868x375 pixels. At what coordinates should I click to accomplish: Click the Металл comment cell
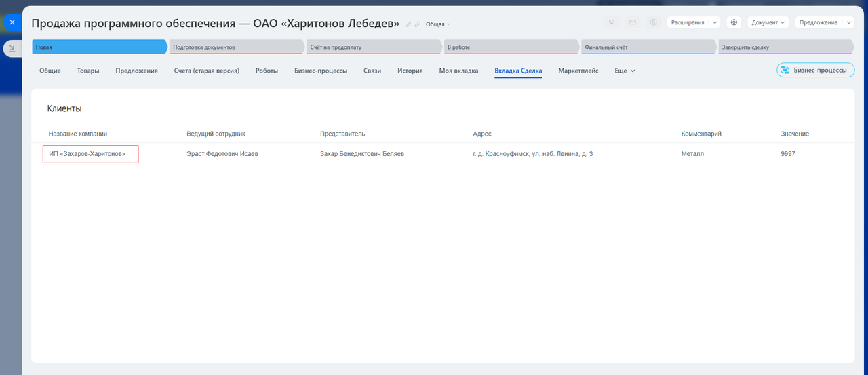(x=692, y=154)
